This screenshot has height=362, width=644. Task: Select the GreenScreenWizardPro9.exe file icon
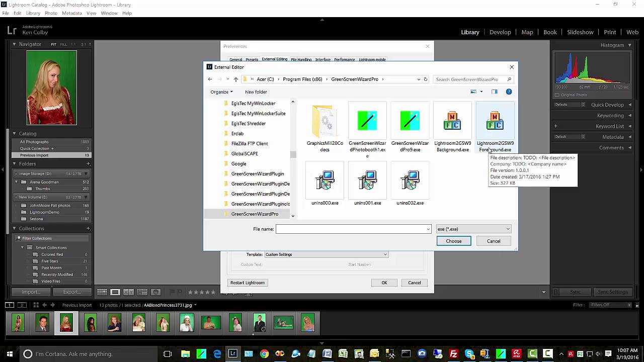pyautogui.click(x=410, y=121)
